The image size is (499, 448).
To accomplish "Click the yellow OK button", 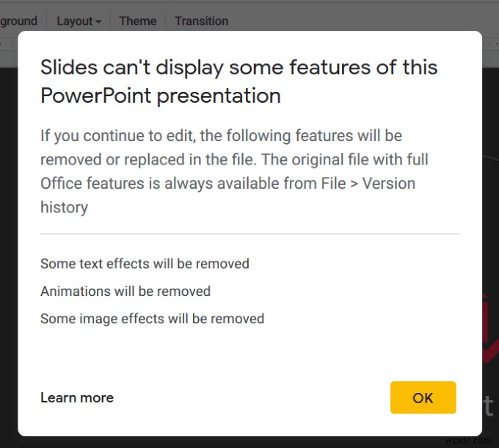I will pyautogui.click(x=423, y=397).
